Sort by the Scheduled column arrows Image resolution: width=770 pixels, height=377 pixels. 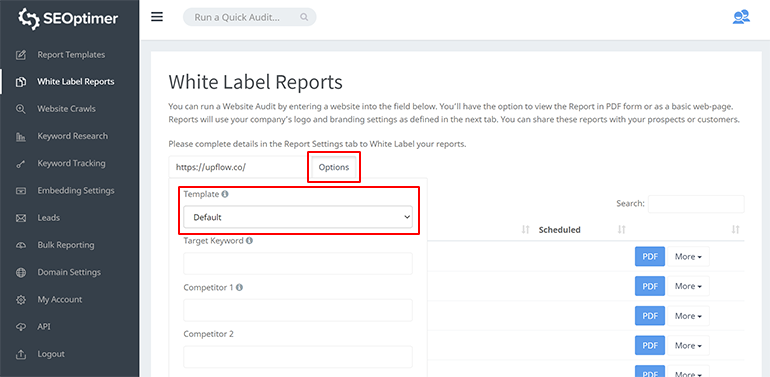click(x=621, y=230)
